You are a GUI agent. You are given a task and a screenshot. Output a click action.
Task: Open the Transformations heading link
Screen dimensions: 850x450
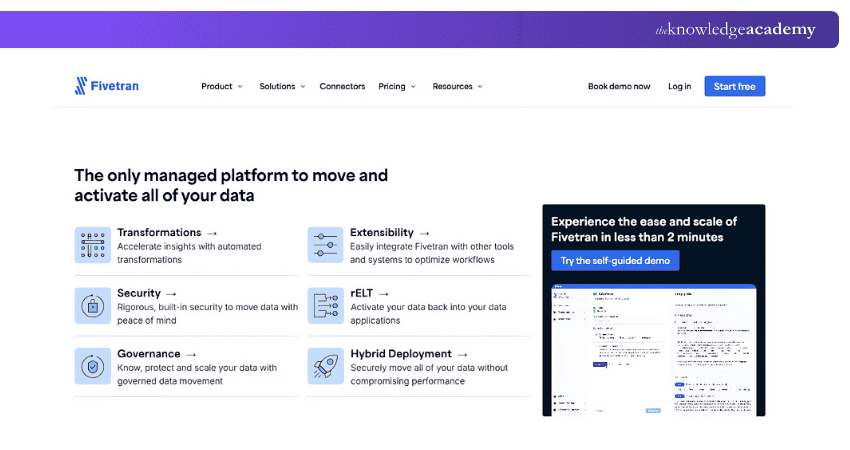(159, 233)
